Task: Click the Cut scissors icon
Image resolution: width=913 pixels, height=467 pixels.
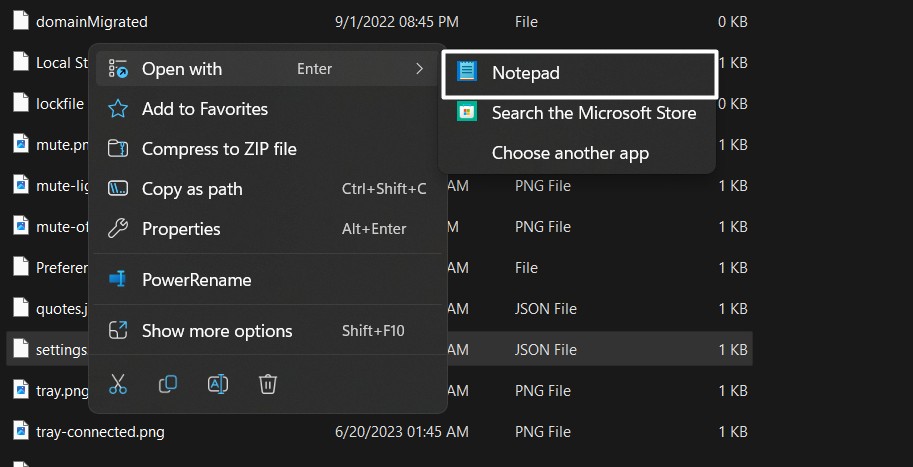Action: pyautogui.click(x=118, y=384)
